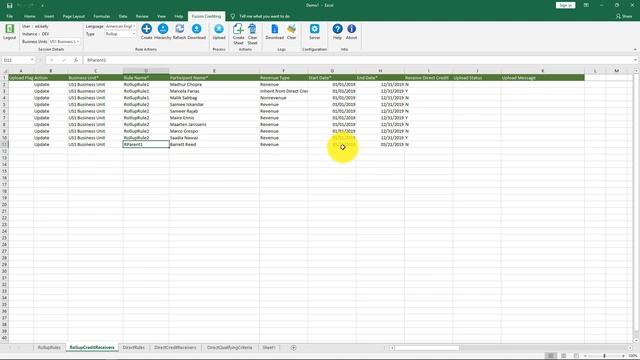Select the 'RParent1' cell in row 11
Image resolution: width=640 pixels, height=360 pixels.
[x=146, y=144]
